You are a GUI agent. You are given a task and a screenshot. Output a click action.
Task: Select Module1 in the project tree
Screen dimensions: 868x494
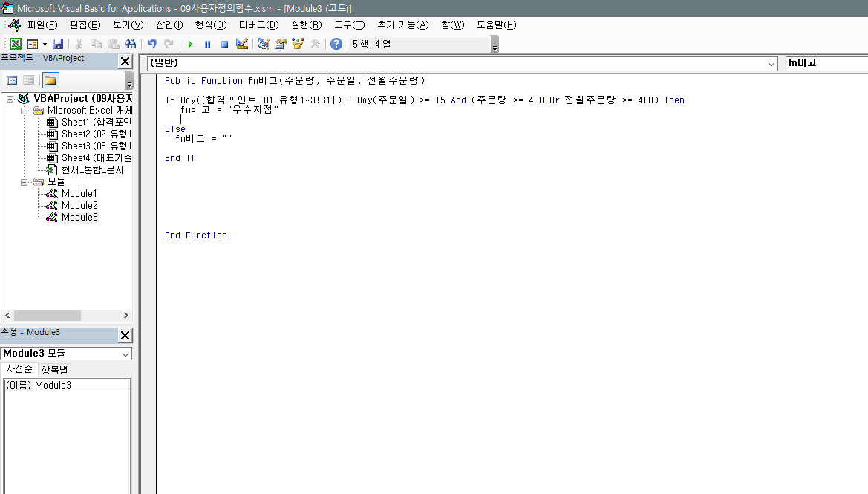(79, 193)
